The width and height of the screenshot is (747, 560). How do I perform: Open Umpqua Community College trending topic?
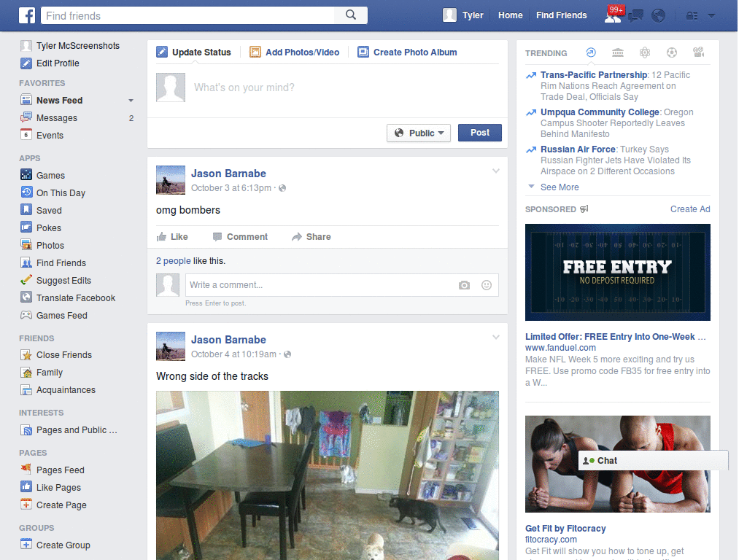click(600, 112)
